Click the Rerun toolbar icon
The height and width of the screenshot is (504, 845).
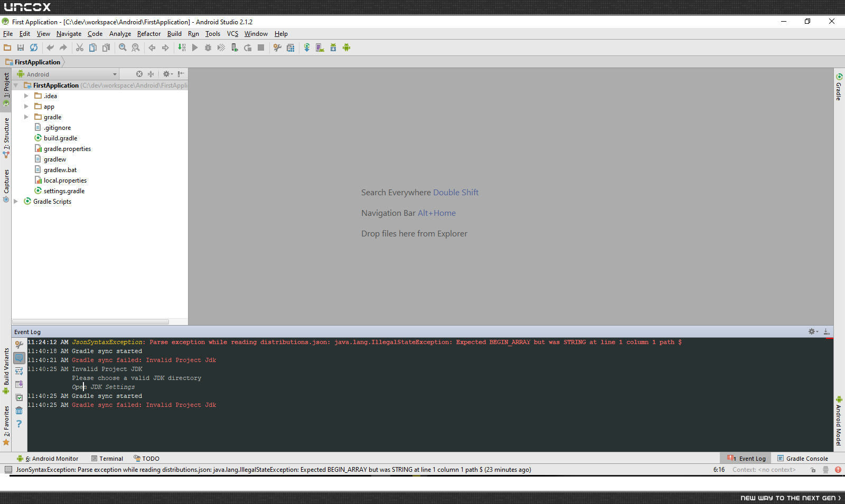click(x=248, y=47)
